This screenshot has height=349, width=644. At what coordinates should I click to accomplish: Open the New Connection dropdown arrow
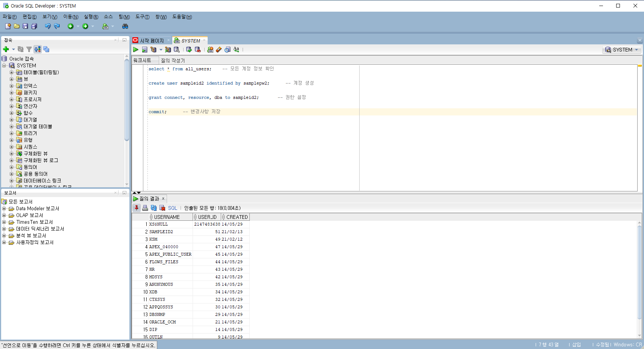click(14, 49)
